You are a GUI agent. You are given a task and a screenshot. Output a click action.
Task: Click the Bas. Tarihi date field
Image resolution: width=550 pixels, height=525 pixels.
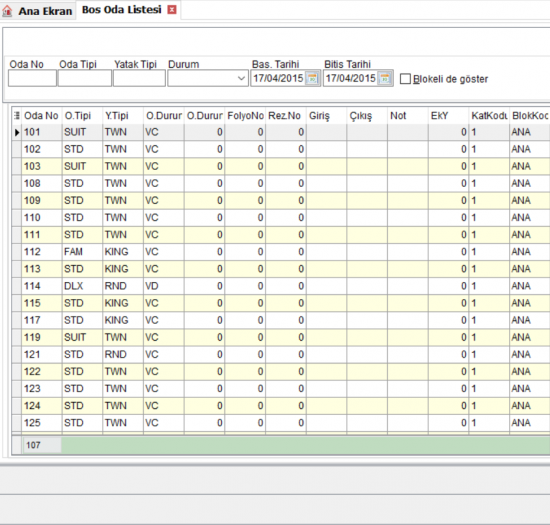click(278, 78)
